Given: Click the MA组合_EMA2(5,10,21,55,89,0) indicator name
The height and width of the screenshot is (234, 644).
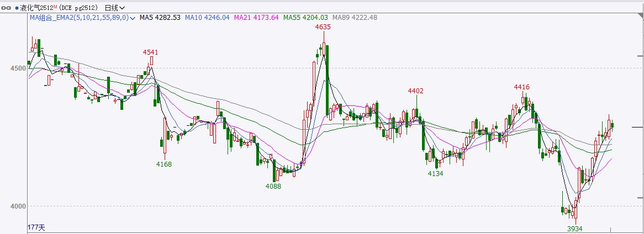Looking at the screenshot, I should pyautogui.click(x=78, y=18).
